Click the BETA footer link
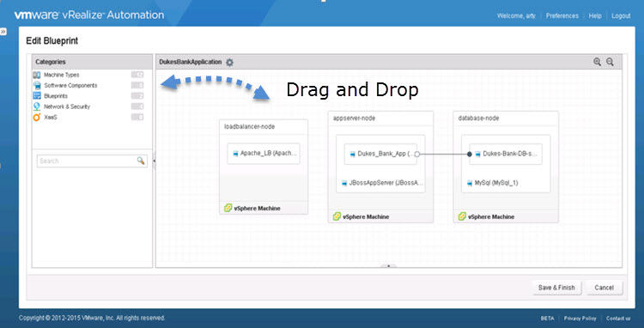Screen dimensions: 644x328 pos(547,319)
